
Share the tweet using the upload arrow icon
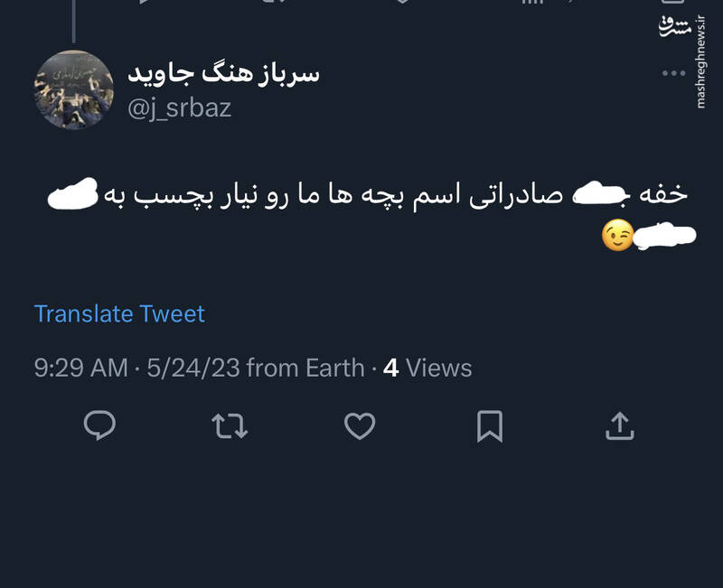[x=619, y=425]
